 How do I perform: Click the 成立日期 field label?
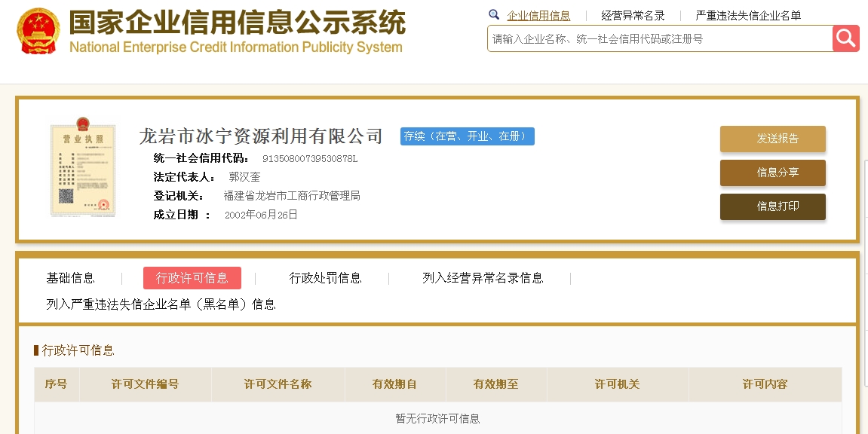182,215
